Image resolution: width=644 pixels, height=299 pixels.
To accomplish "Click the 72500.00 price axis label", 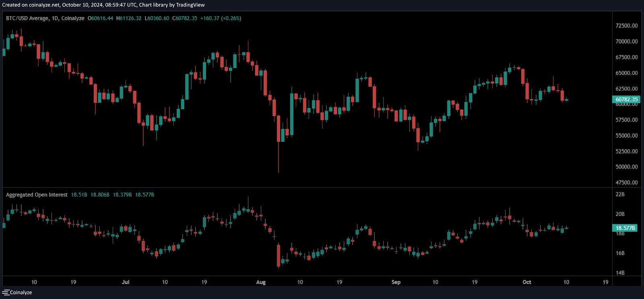I will click(627, 26).
